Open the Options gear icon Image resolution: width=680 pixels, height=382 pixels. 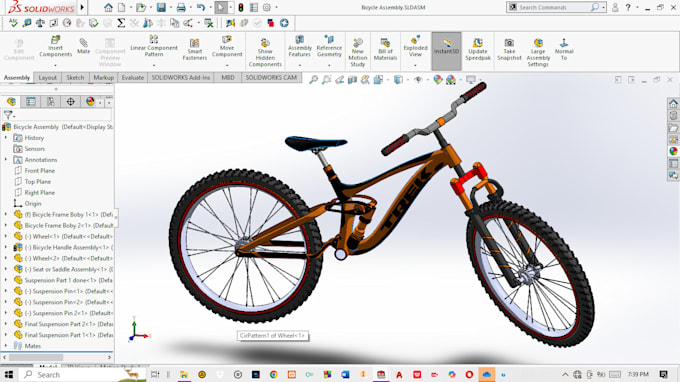click(x=267, y=7)
